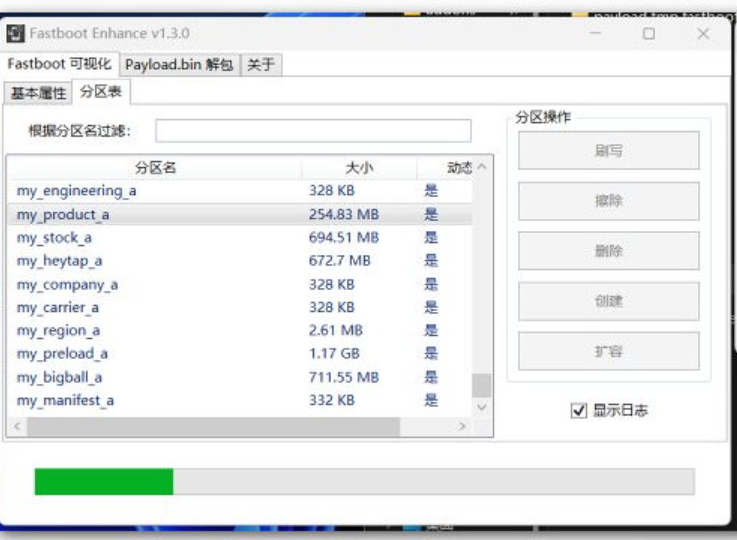Click the 擦除 erase button
This screenshot has height=540, width=737.
click(609, 201)
